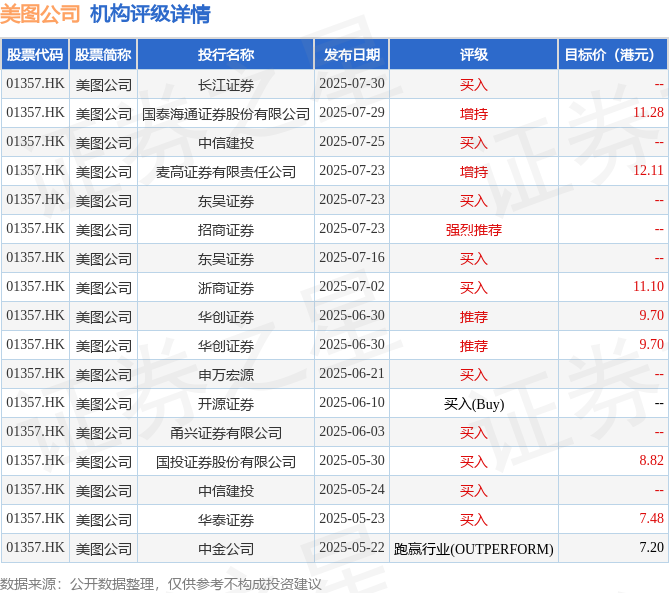
Task: Select the 麦高证券有限责任公司 cell
Action: click(x=226, y=172)
